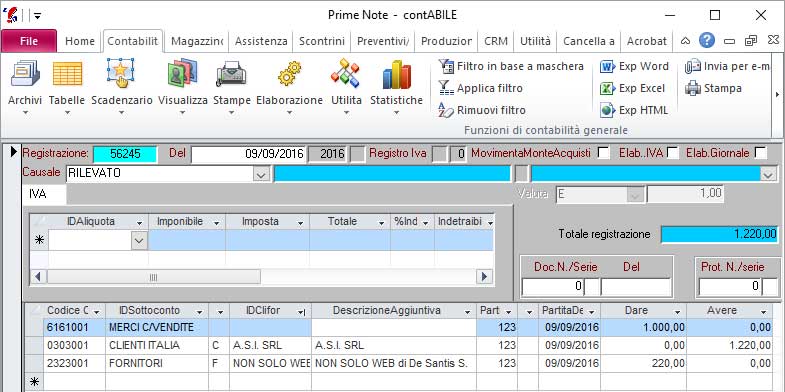Click the IVA grid horizontal scrollbar thumb
Screen dimensions: 785x392
click(x=154, y=277)
